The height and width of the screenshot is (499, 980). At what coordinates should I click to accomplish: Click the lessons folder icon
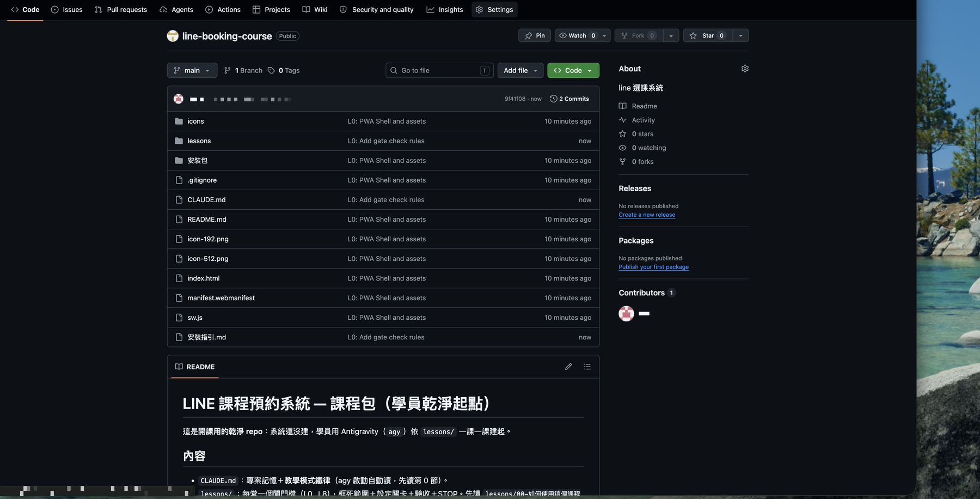[179, 141]
